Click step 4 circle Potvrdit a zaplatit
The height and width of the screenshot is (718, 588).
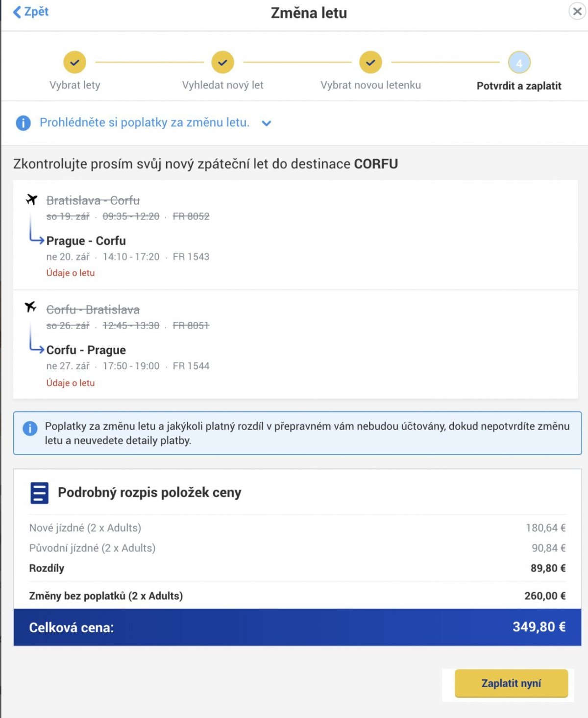pos(519,63)
